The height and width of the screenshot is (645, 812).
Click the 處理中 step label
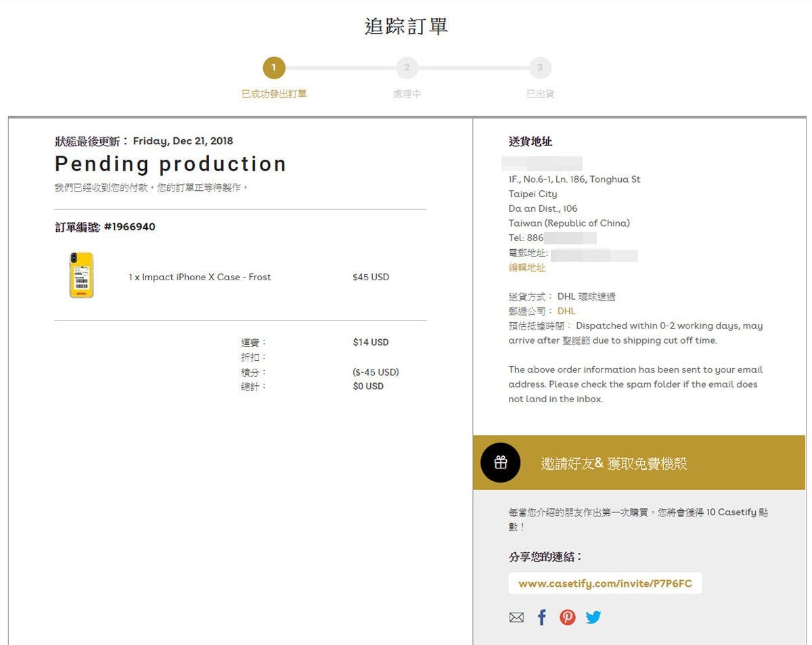407,94
